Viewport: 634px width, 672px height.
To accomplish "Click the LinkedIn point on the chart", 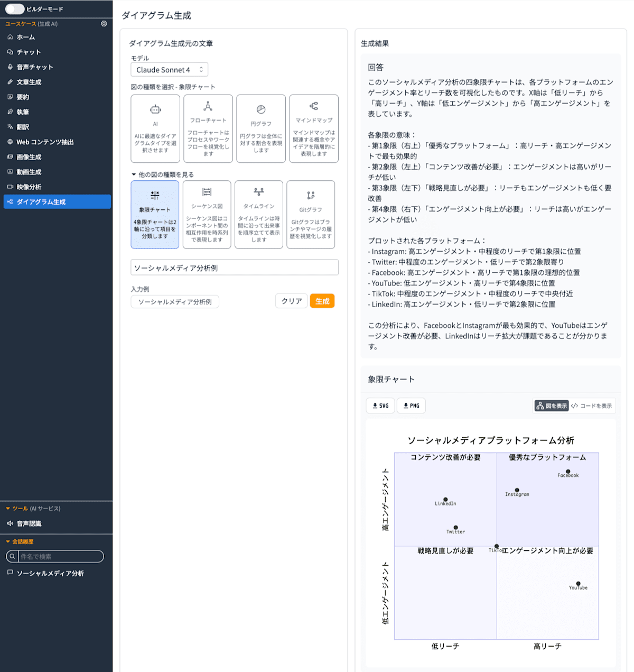I will click(x=445, y=500).
